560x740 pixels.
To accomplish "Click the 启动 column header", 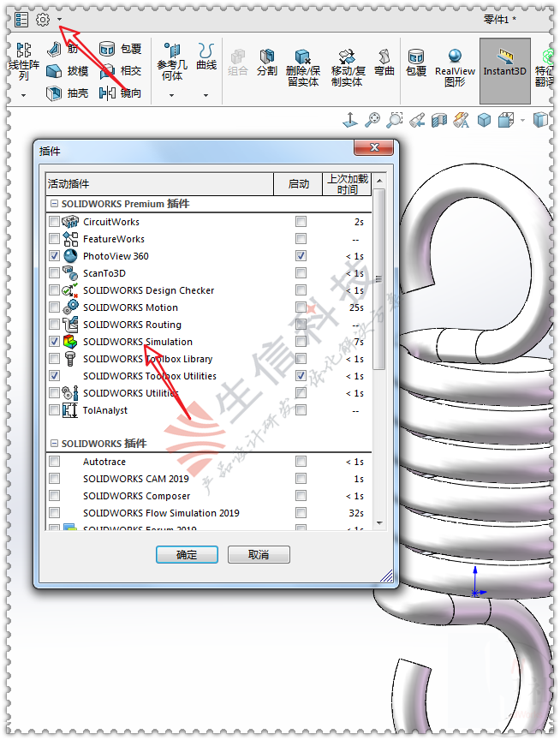I will pyautogui.click(x=298, y=184).
